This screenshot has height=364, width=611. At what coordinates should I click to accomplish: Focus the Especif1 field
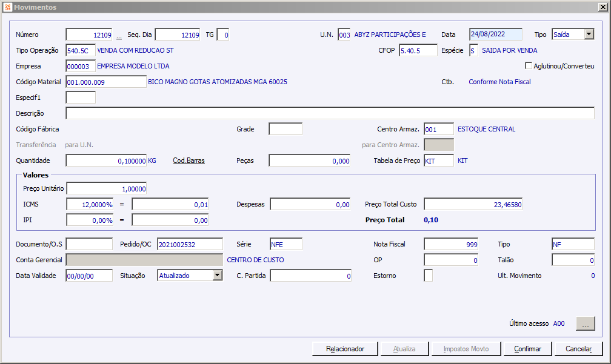click(81, 98)
